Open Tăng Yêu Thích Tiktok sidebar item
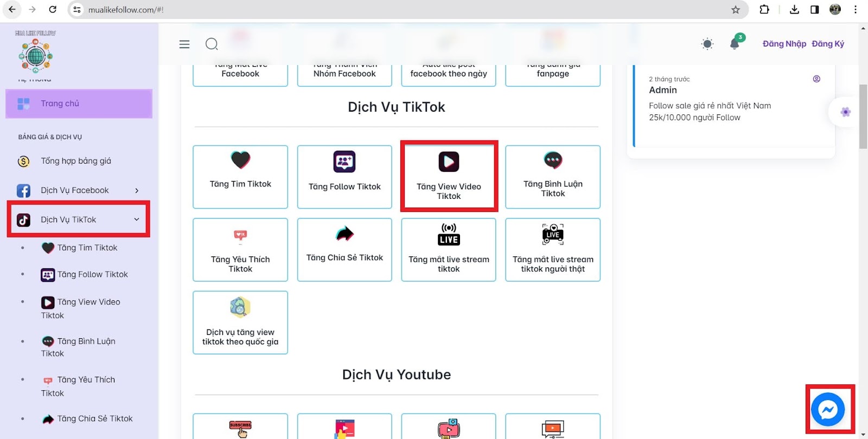868x439 pixels. (x=79, y=386)
